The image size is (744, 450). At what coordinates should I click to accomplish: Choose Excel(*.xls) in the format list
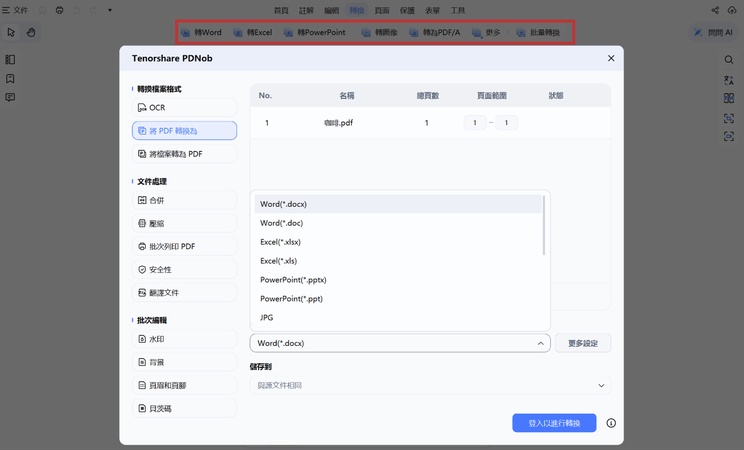click(x=398, y=261)
